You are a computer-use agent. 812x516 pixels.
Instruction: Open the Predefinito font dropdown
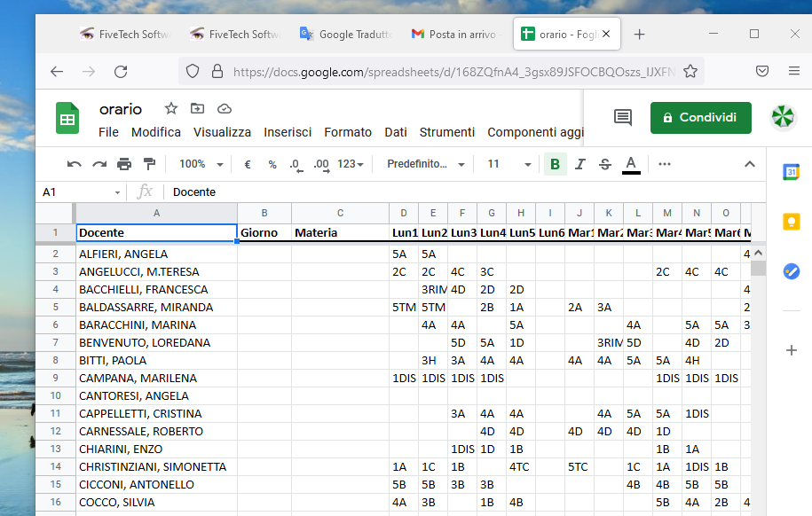click(x=426, y=165)
